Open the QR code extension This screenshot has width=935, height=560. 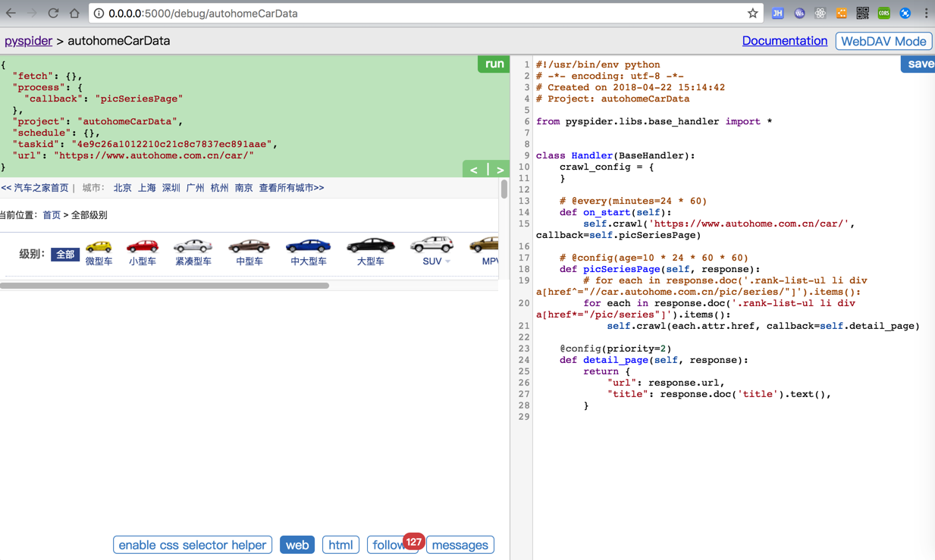point(862,14)
